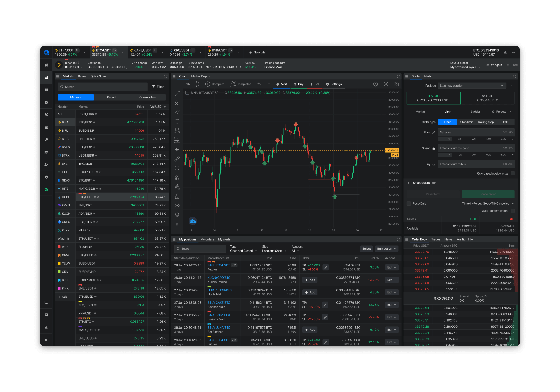Click the Reset form button
Image resolution: width=560 pixels, height=392 pixels.
pyautogui.click(x=433, y=194)
